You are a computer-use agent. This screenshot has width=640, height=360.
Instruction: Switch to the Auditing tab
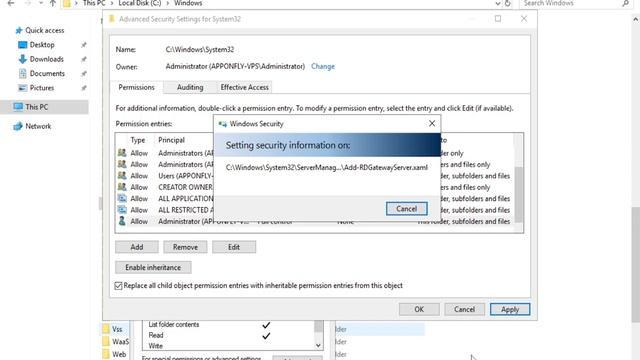click(190, 87)
